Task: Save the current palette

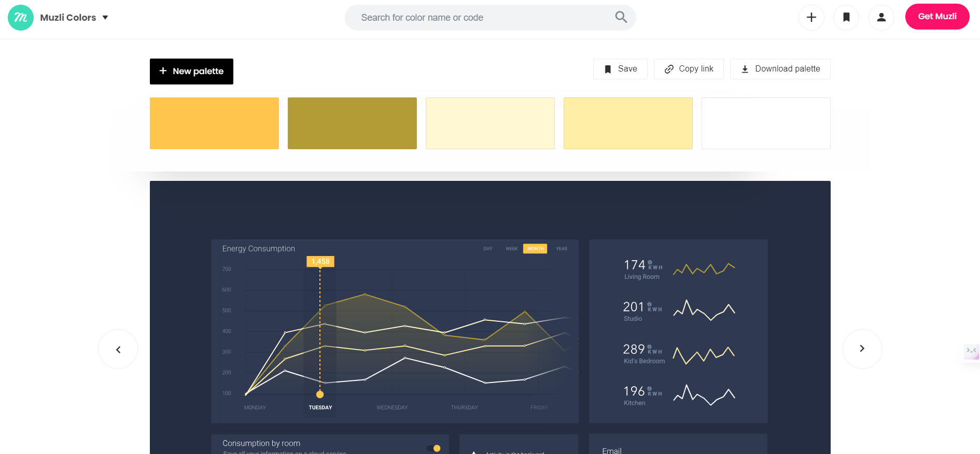Action: click(x=620, y=69)
